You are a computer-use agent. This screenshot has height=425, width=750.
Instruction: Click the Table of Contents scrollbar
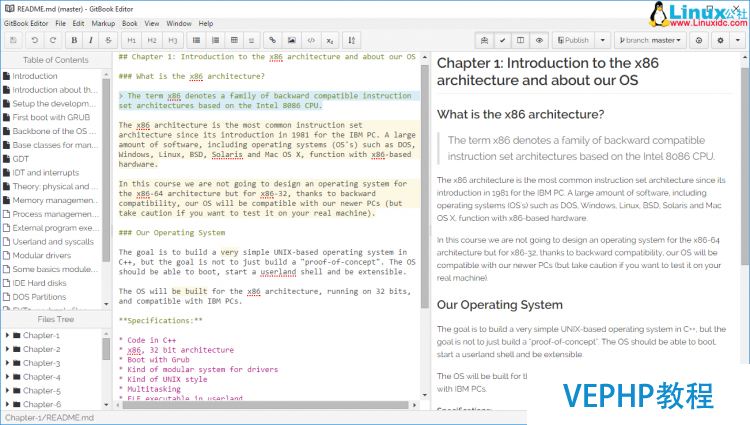pos(106,170)
